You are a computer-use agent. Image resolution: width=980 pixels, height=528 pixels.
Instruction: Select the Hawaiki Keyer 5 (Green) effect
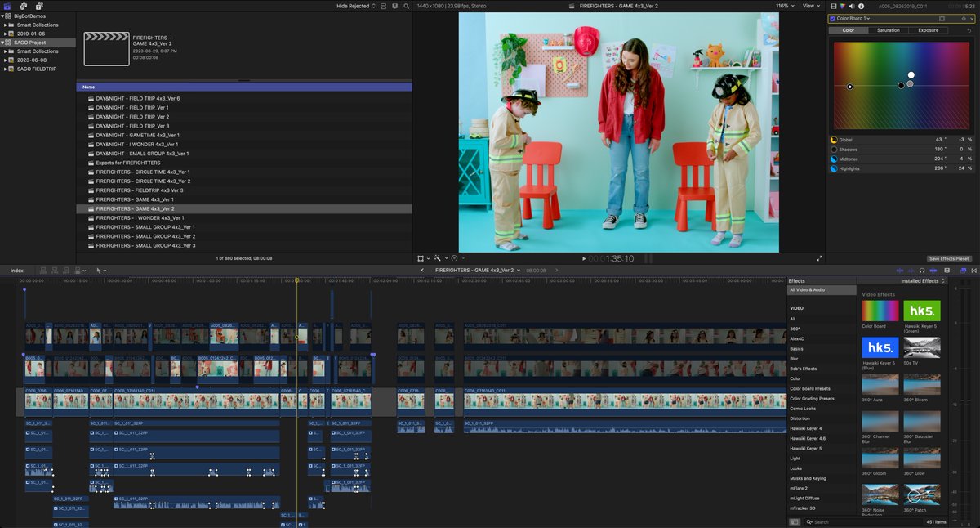click(x=921, y=311)
